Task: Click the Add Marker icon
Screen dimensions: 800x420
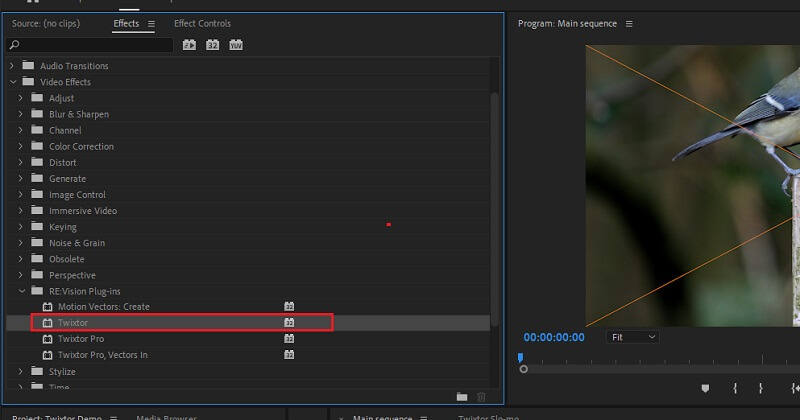Action: click(704, 388)
